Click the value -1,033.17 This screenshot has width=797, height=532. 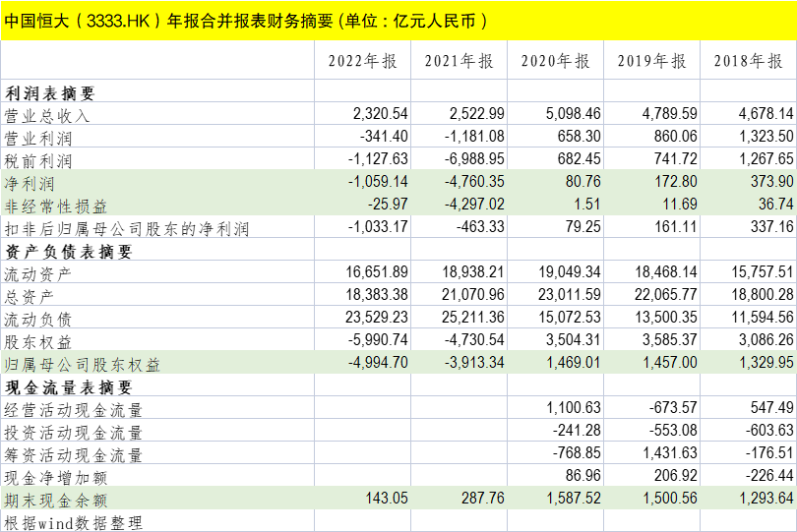pos(378,226)
